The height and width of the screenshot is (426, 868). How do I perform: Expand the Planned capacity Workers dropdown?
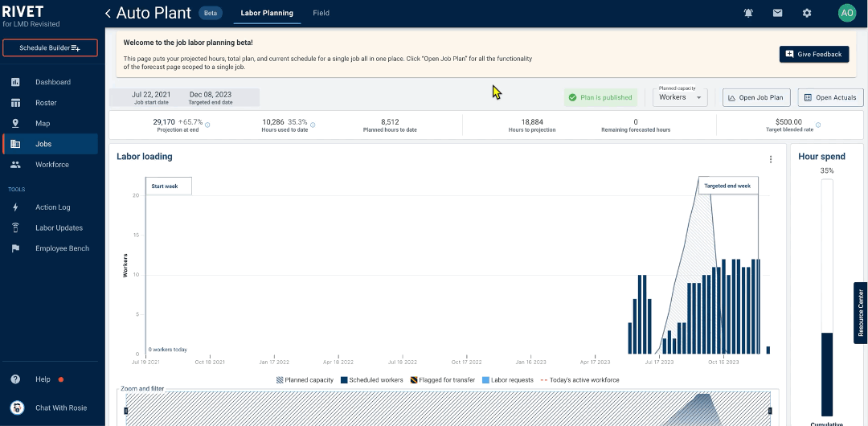click(x=680, y=97)
